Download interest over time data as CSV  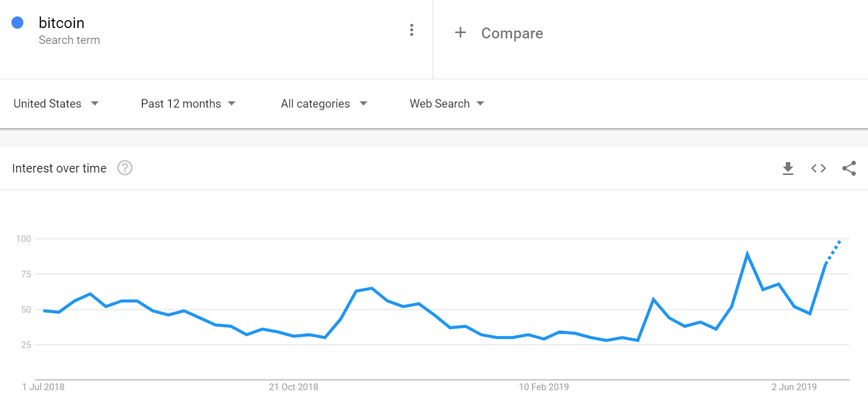(x=788, y=169)
